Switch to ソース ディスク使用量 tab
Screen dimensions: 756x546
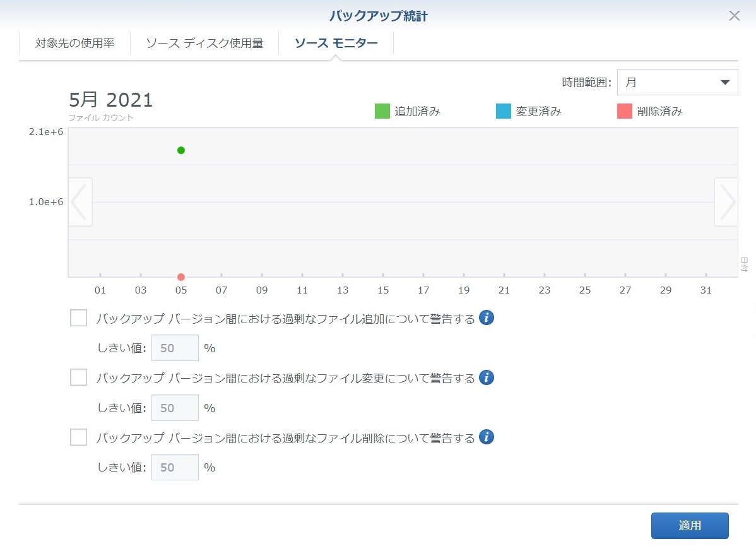[x=204, y=44]
